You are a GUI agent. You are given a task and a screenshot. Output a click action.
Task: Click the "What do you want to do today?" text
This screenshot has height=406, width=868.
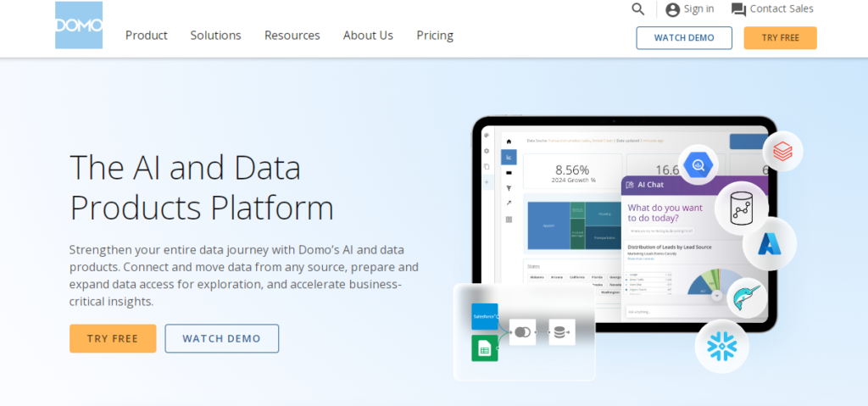coord(665,213)
